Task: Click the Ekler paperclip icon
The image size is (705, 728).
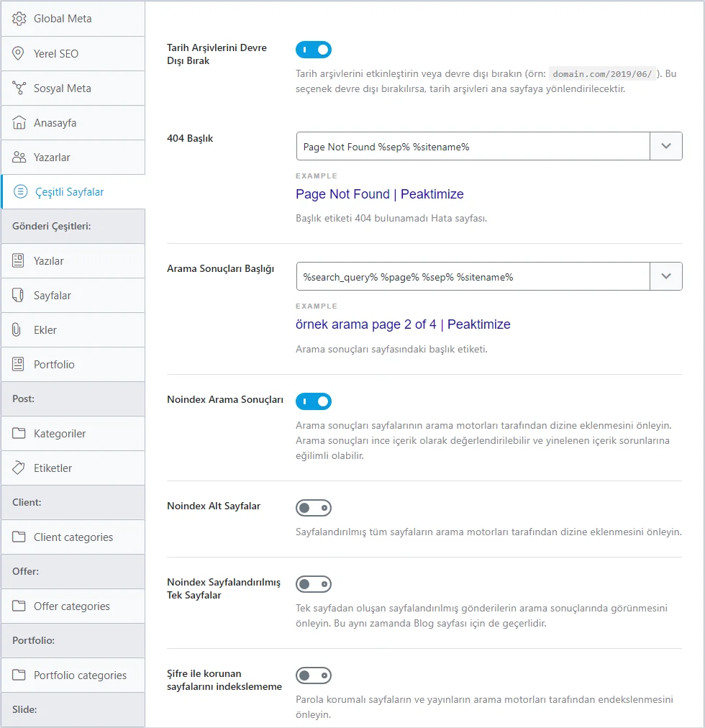Action: pos(17,329)
